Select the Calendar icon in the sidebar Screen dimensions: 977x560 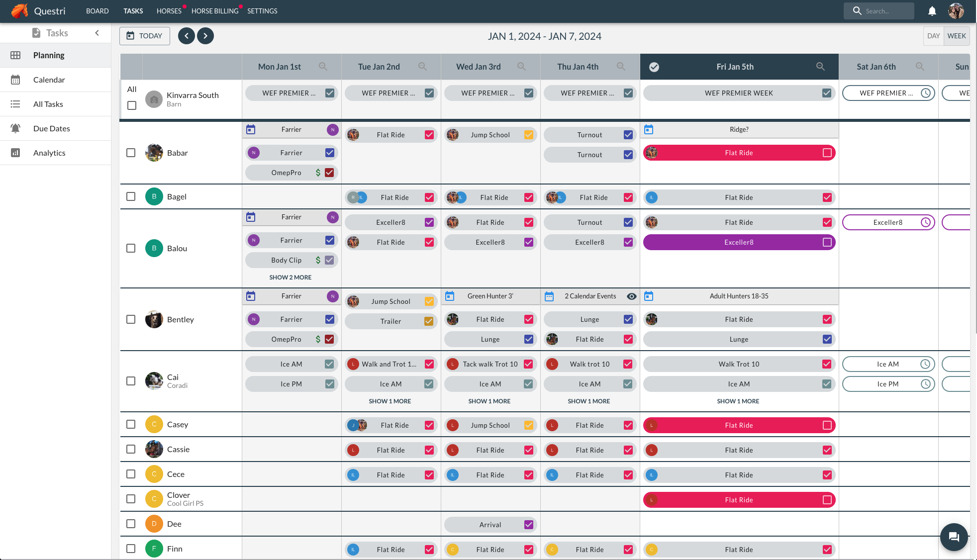pyautogui.click(x=15, y=80)
